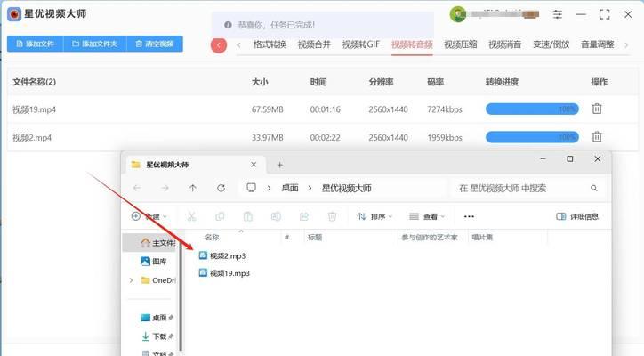Refresh the Explorer folder
The height and width of the screenshot is (356, 644).
[221, 188]
